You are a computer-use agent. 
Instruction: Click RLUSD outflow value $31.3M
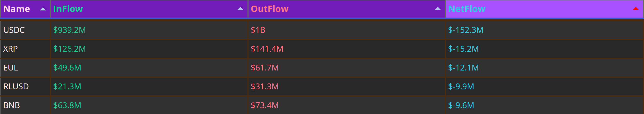pos(265,87)
